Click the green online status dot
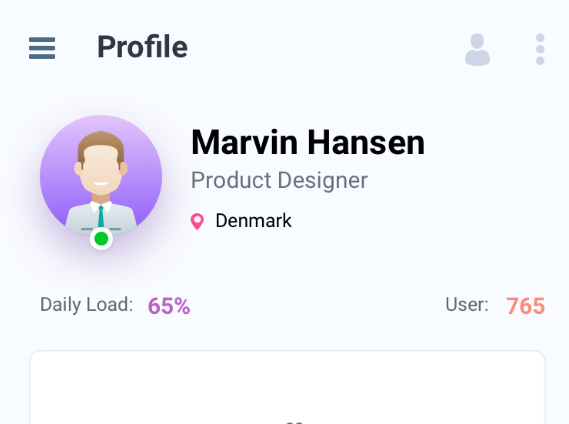 [x=101, y=239]
